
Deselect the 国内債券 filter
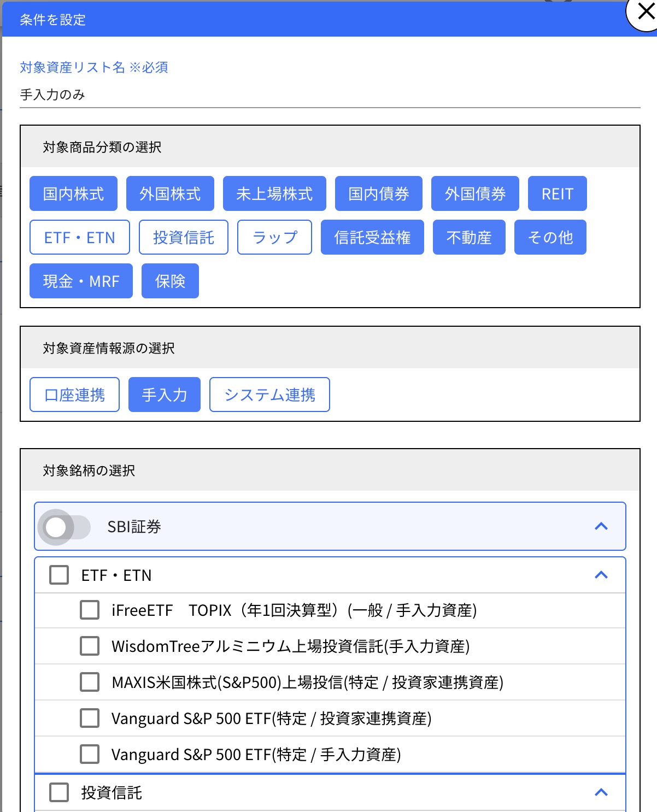pyautogui.click(x=378, y=193)
